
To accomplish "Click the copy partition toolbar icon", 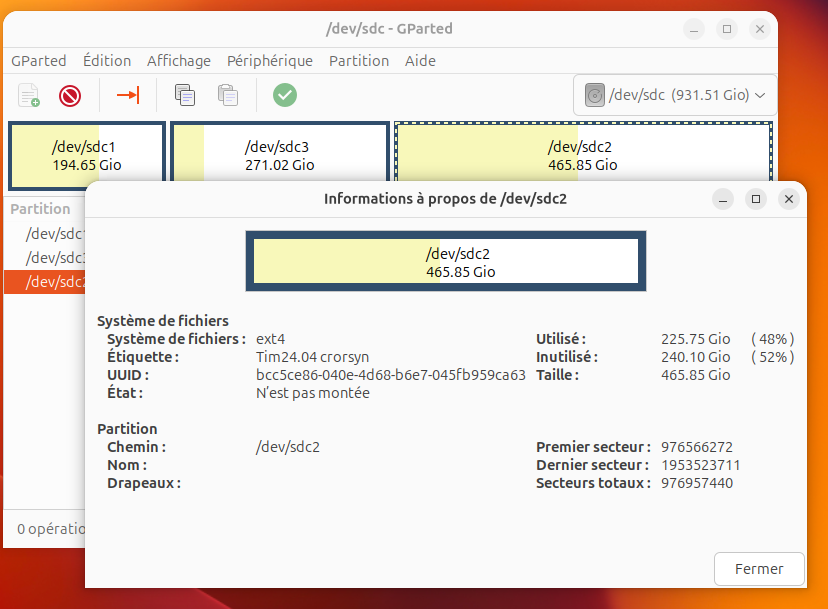I will click(185, 96).
